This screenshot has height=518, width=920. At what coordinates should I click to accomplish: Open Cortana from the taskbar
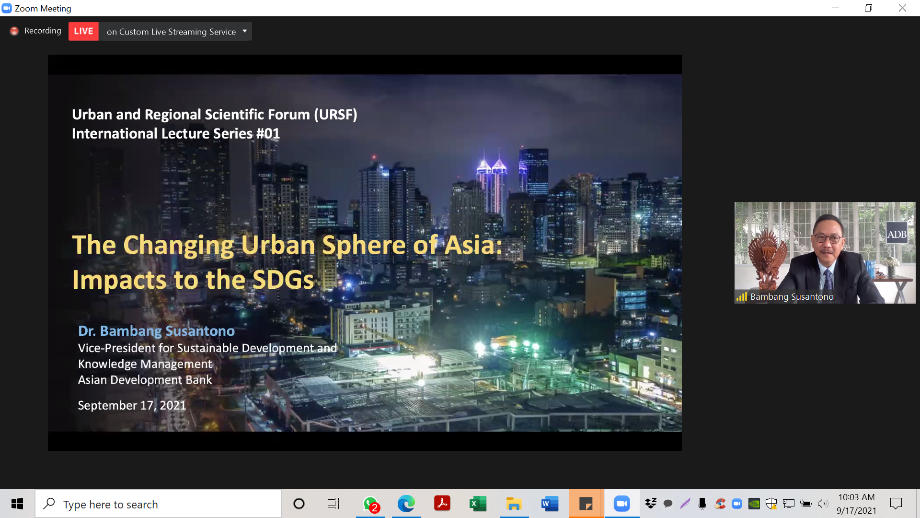click(298, 504)
